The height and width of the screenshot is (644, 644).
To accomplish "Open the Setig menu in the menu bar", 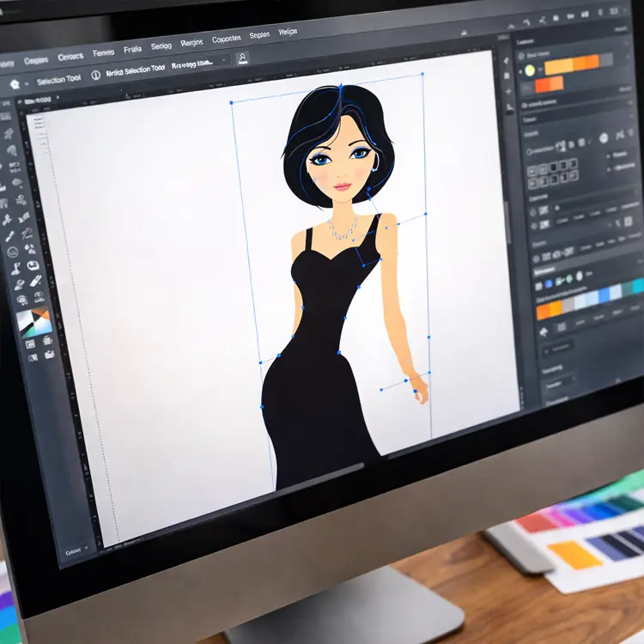I will pyautogui.click(x=161, y=46).
